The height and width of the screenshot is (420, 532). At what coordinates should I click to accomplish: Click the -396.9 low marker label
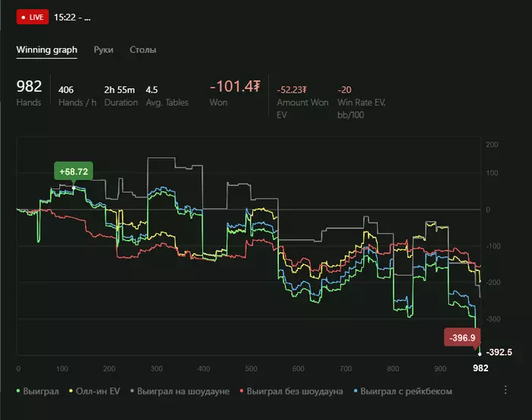(462, 338)
